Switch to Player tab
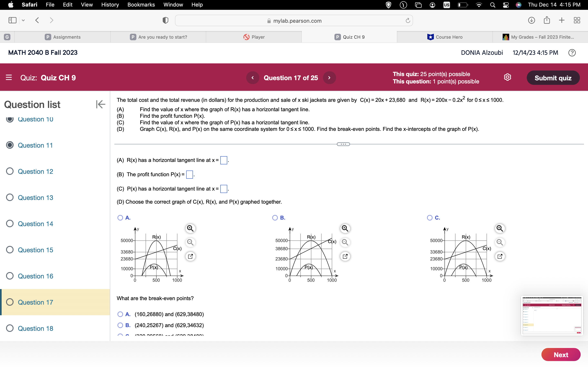This screenshot has width=588, height=368. [x=254, y=37]
